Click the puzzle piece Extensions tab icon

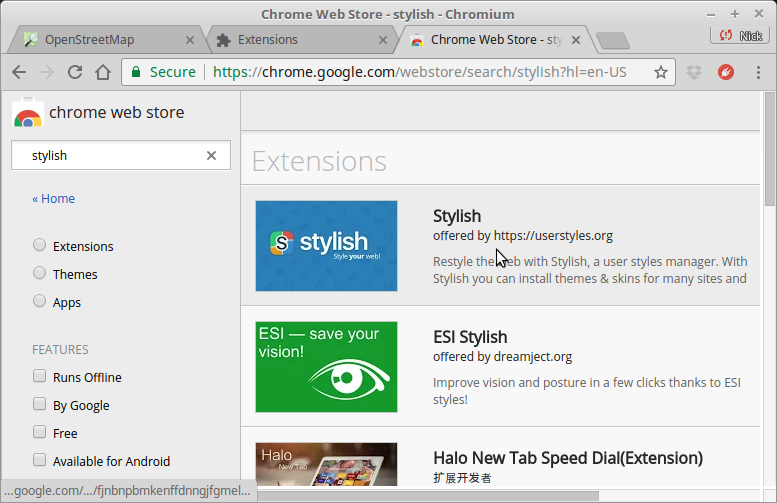click(x=223, y=40)
